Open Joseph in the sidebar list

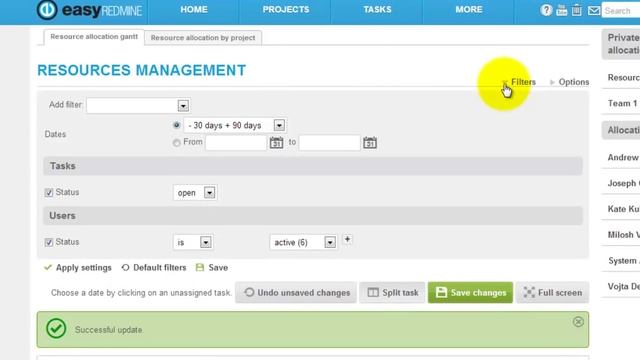(x=623, y=183)
